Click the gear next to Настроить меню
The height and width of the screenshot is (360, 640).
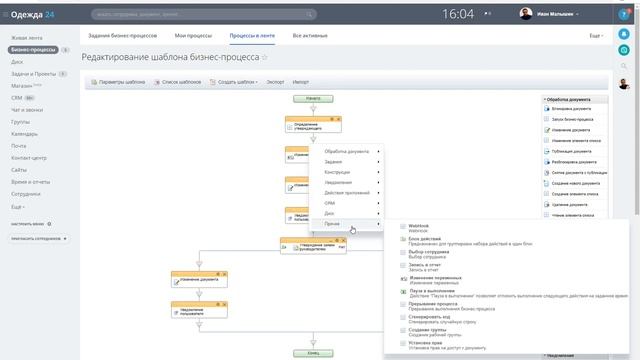click(49, 224)
